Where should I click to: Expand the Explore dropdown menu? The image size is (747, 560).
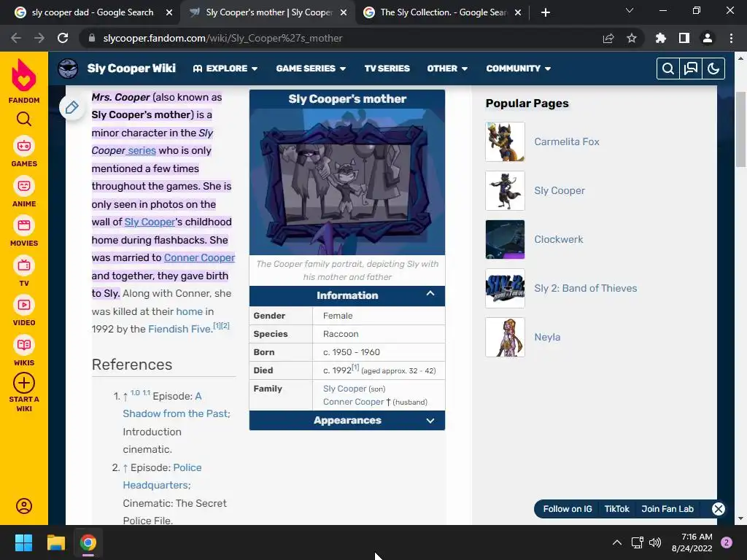click(225, 69)
